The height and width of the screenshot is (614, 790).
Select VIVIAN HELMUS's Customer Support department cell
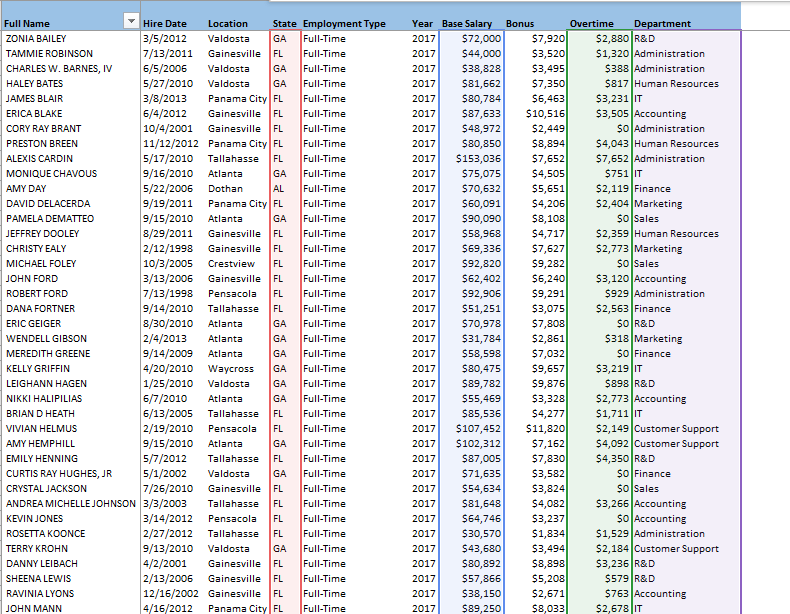pyautogui.click(x=676, y=429)
